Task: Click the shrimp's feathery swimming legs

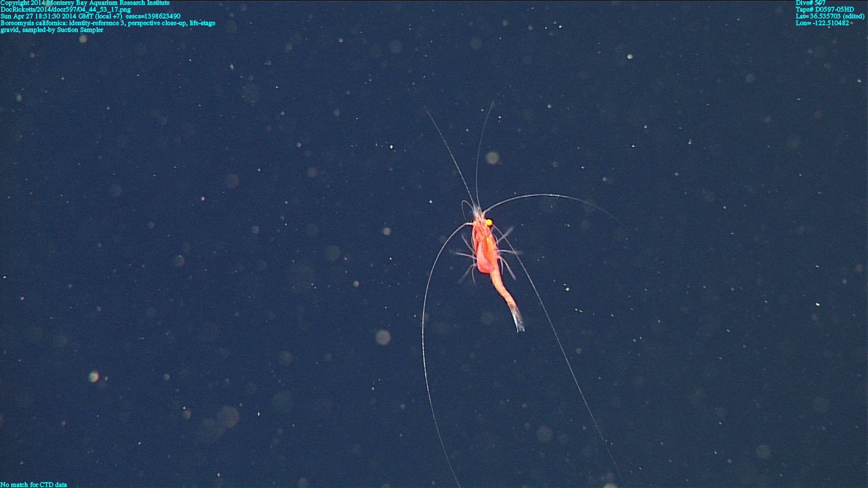Action: pos(466,255)
